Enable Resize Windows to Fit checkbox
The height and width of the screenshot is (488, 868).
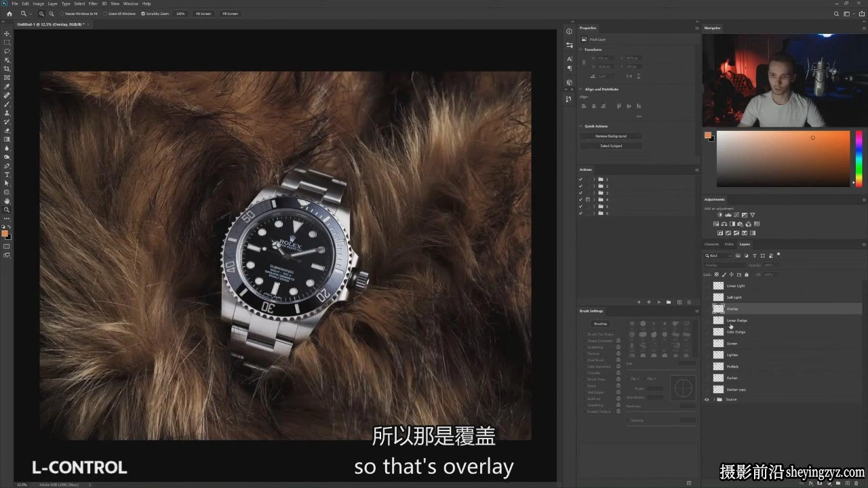click(62, 14)
